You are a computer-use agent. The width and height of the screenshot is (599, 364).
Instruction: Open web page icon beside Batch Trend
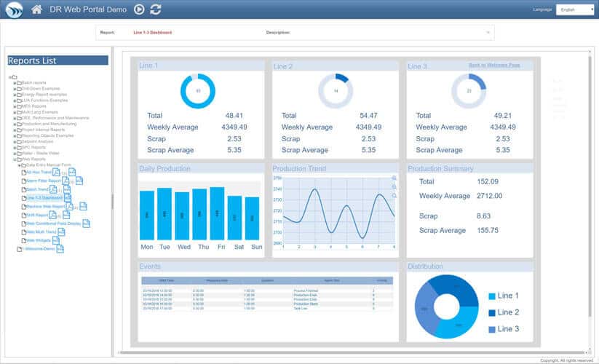point(67,189)
